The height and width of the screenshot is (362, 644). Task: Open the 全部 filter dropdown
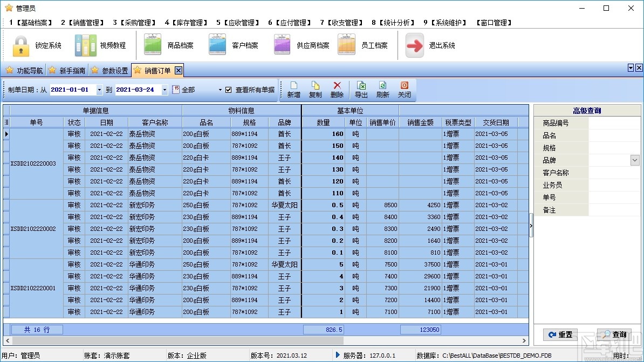(x=220, y=90)
